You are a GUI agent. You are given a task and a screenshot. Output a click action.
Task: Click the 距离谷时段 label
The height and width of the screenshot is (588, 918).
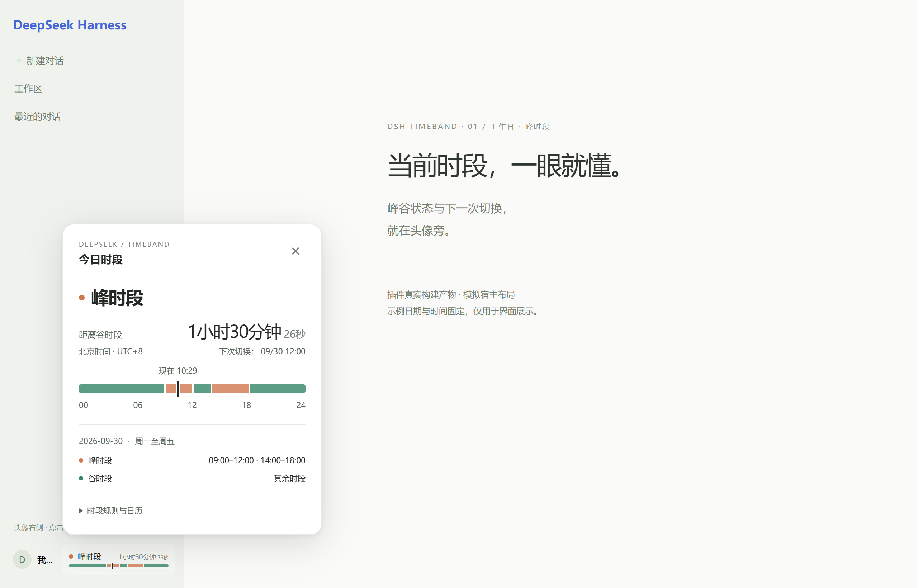tap(100, 335)
